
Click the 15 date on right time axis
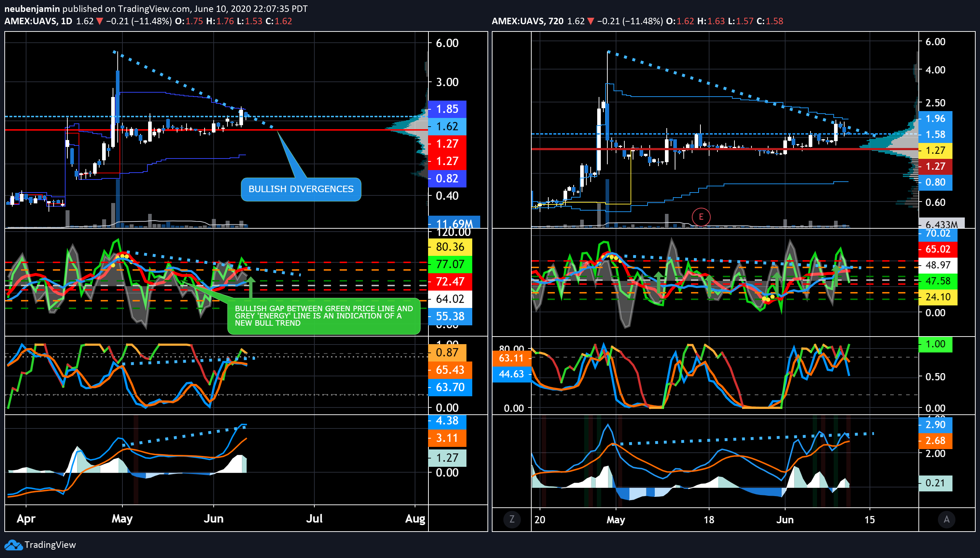point(870,520)
